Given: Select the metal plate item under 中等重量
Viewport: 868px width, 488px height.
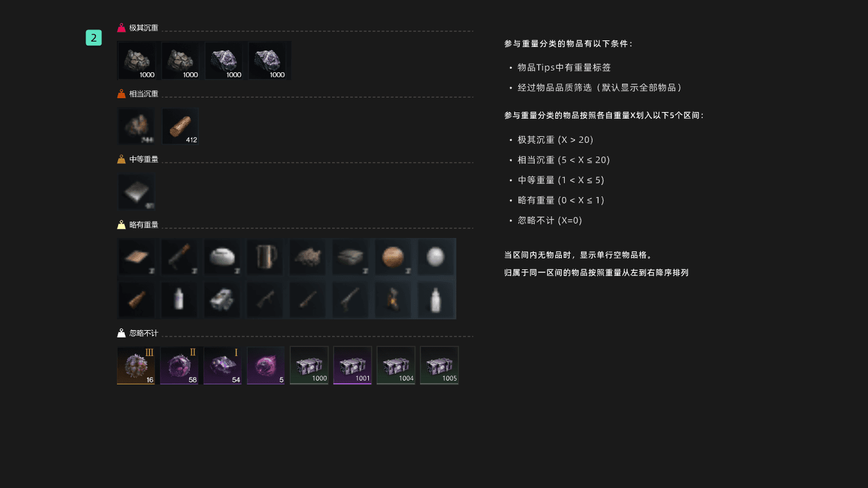Looking at the screenshot, I should click(136, 192).
